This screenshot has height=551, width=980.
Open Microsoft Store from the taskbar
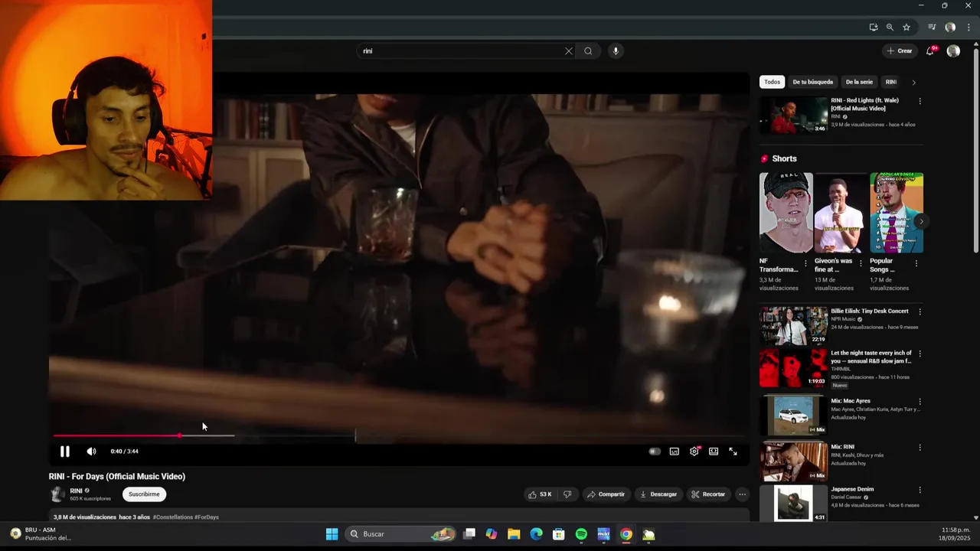coord(559,534)
